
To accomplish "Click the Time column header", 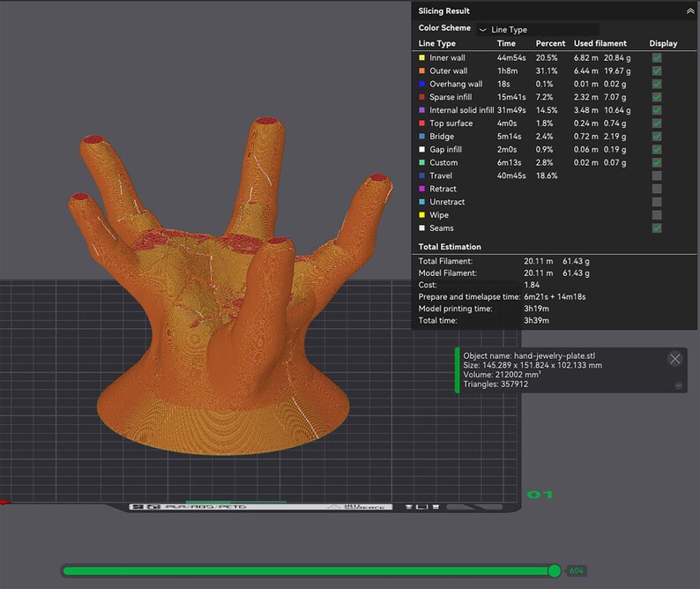I will pos(506,43).
